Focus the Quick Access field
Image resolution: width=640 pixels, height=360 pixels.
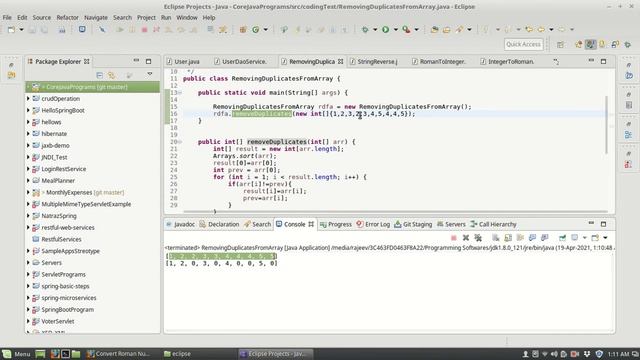tap(523, 44)
